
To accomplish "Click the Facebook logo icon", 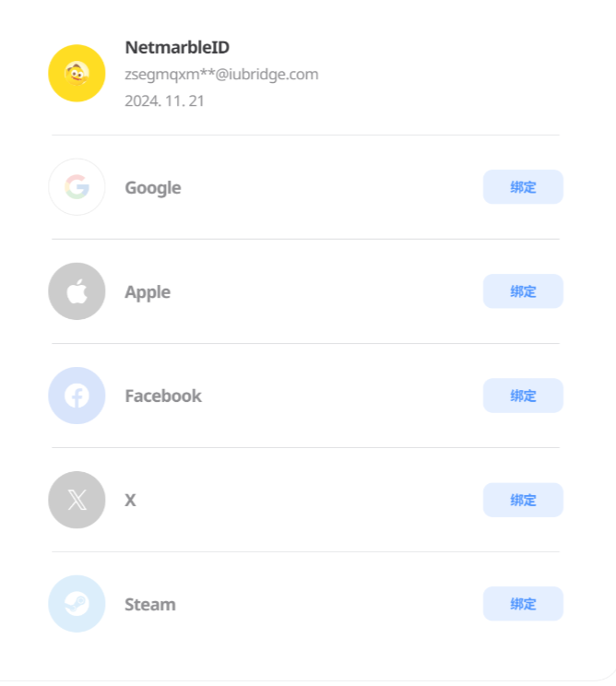I will pyautogui.click(x=77, y=396).
